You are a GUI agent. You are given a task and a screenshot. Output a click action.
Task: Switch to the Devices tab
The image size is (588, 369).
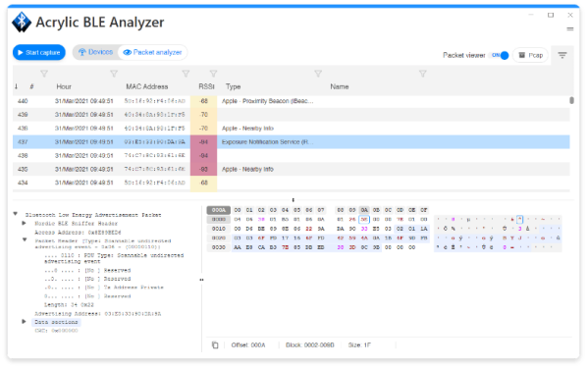tap(95, 52)
